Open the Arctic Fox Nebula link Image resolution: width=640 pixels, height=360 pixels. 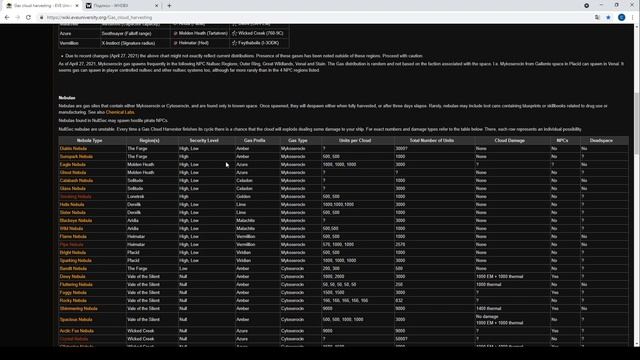(77, 331)
